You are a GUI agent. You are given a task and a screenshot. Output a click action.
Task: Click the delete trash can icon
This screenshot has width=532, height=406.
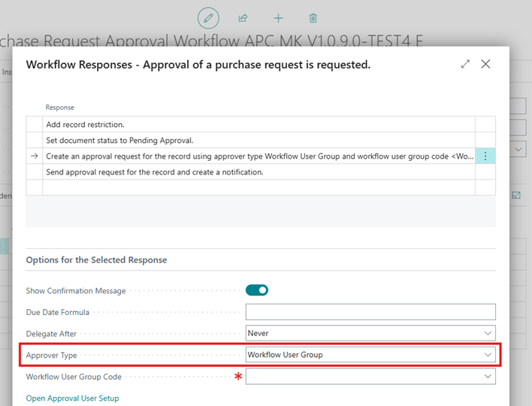pyautogui.click(x=313, y=18)
